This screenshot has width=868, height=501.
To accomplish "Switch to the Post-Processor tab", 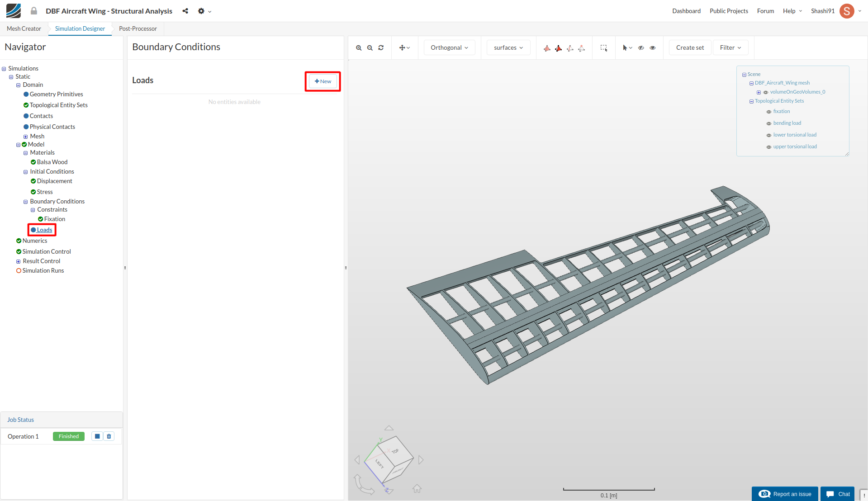I will 138,28.
